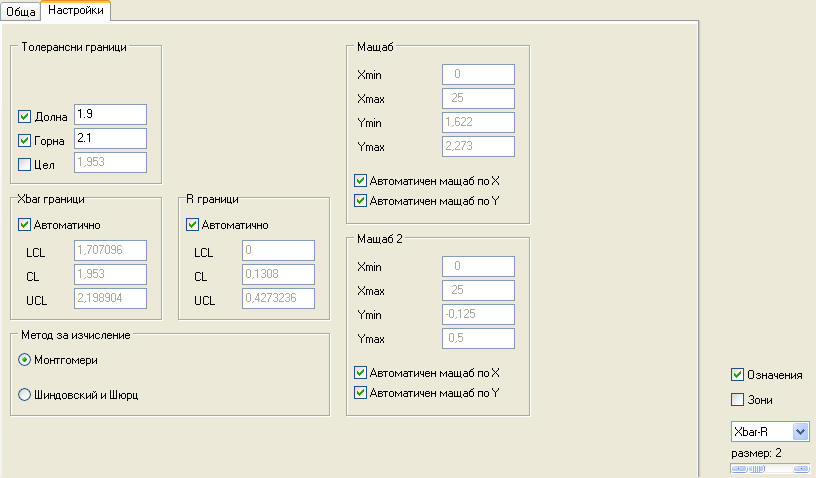Toggle Автоматичен мащаб по Y in Мащаб 2

pyautogui.click(x=361, y=393)
